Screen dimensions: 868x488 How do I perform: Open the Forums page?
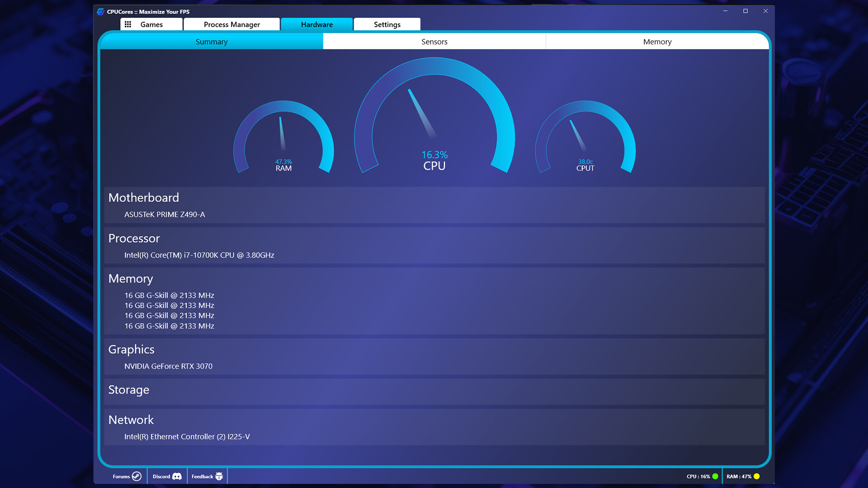(121, 476)
